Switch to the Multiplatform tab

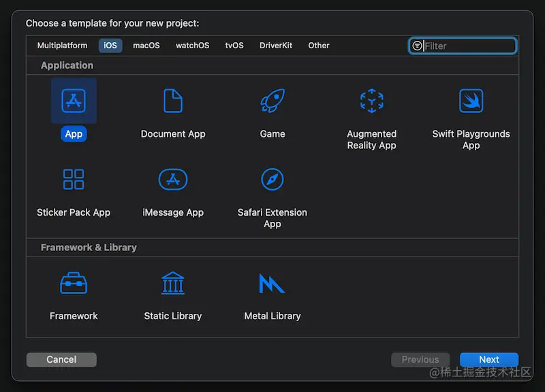pyautogui.click(x=62, y=46)
